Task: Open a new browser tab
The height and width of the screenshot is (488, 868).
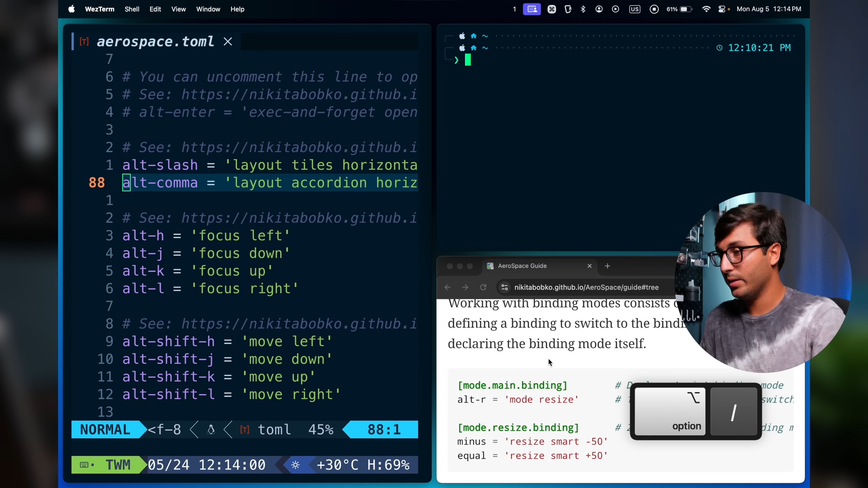Action: coord(607,266)
